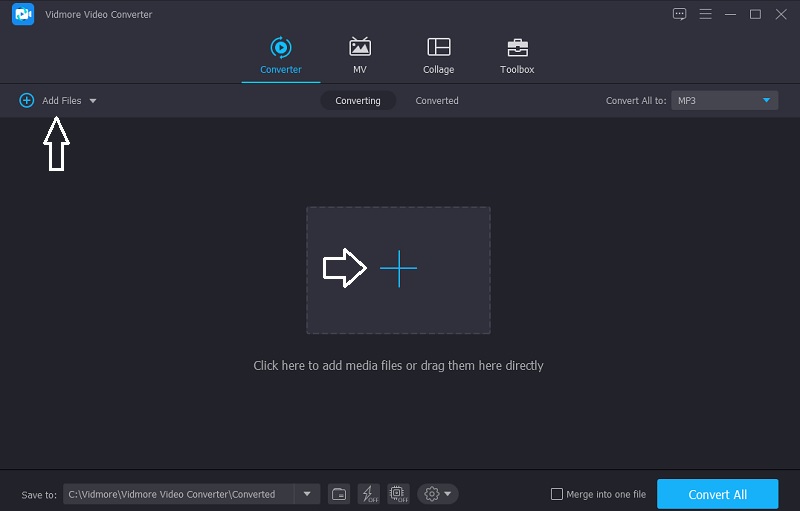Select the Converting view pill

(x=358, y=100)
